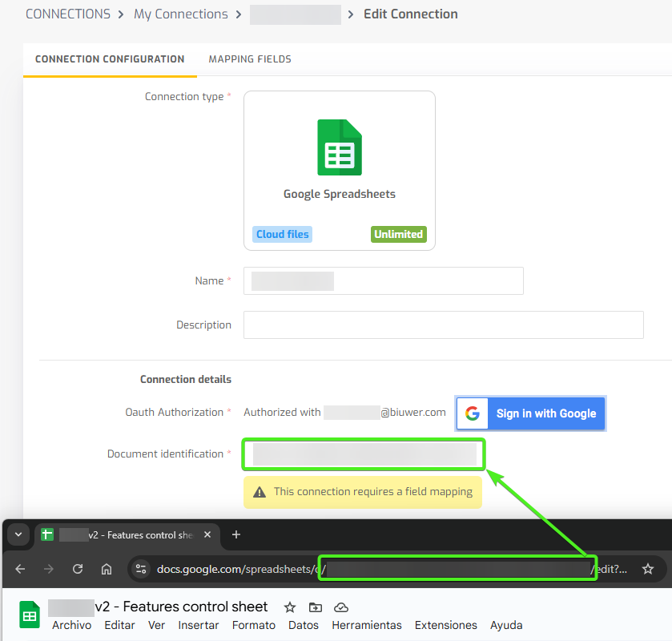Click the docs.google.com address bar URL
Image resolution: width=672 pixels, height=641 pixels.
pos(392,570)
